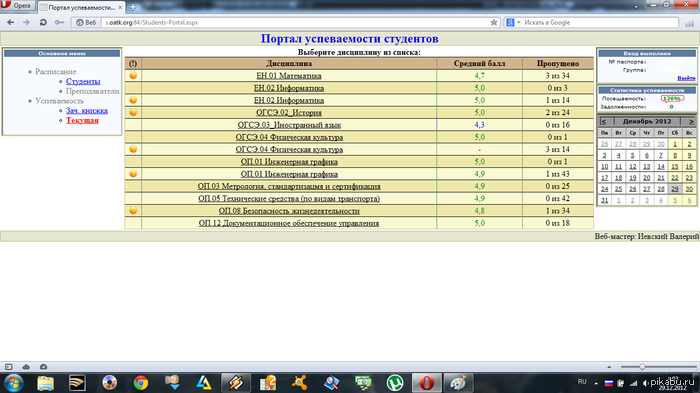Image resolution: width=700 pixels, height=393 pixels.
Task: Open Paint from the taskbar
Action: tap(458, 383)
